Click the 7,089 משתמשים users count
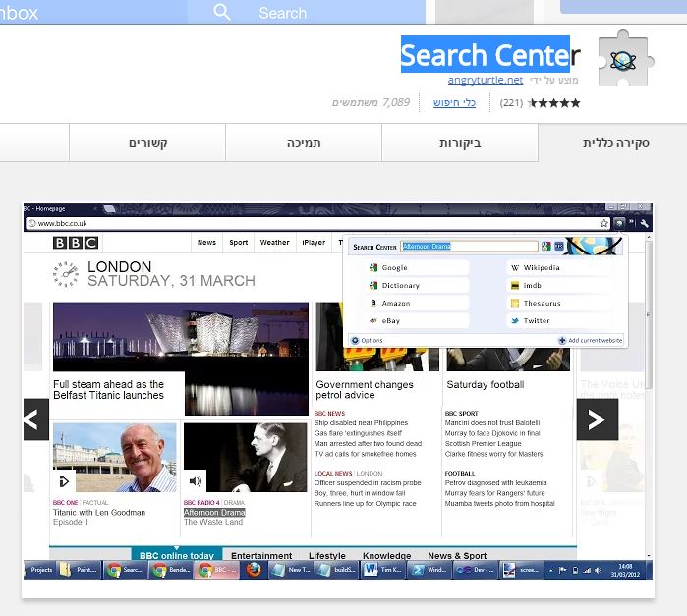 click(371, 102)
